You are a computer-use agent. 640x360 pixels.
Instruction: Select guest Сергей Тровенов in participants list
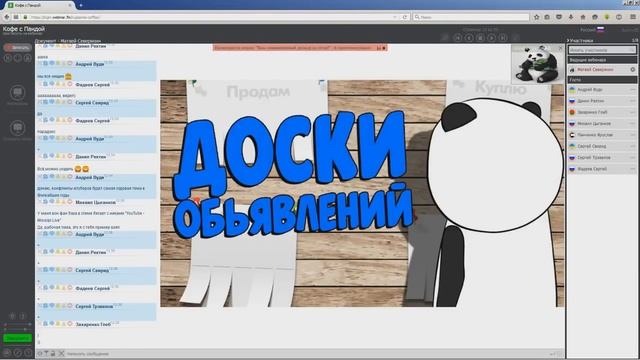pyautogui.click(x=602, y=158)
